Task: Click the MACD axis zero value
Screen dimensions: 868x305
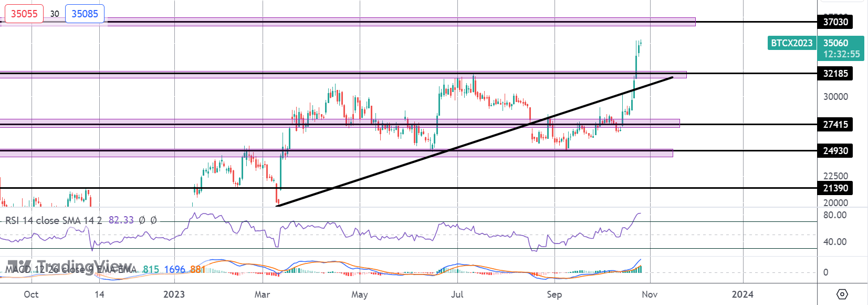Action: tap(825, 272)
